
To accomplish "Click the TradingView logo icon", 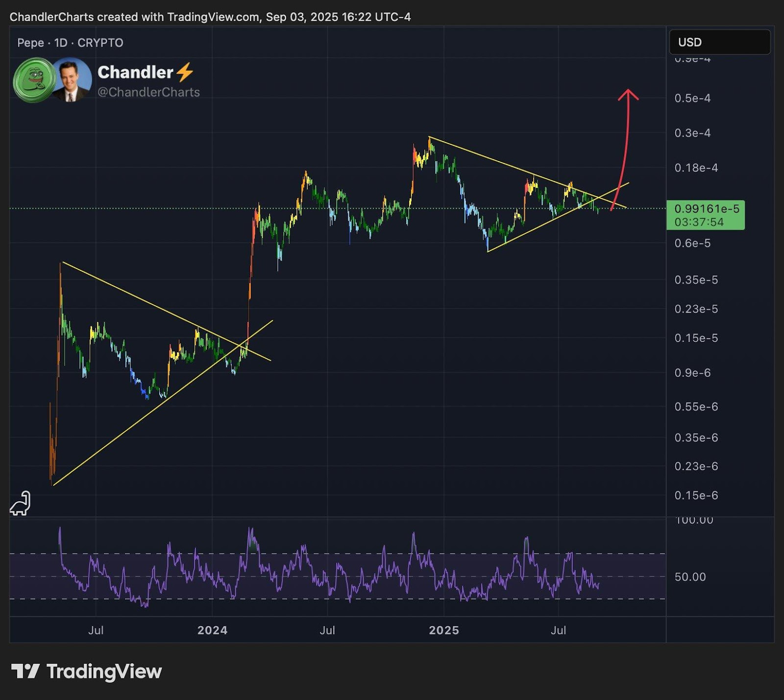I will pyautogui.click(x=25, y=671).
